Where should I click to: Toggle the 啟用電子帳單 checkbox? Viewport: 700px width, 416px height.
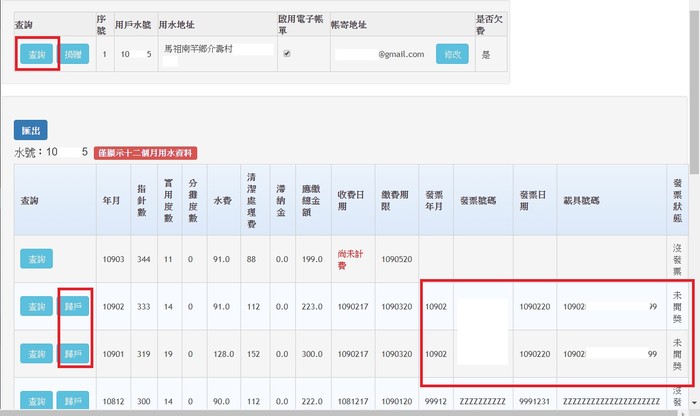tap(287, 54)
